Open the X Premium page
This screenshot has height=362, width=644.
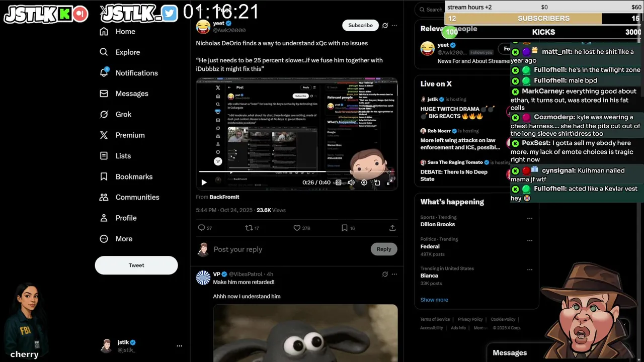click(122, 135)
